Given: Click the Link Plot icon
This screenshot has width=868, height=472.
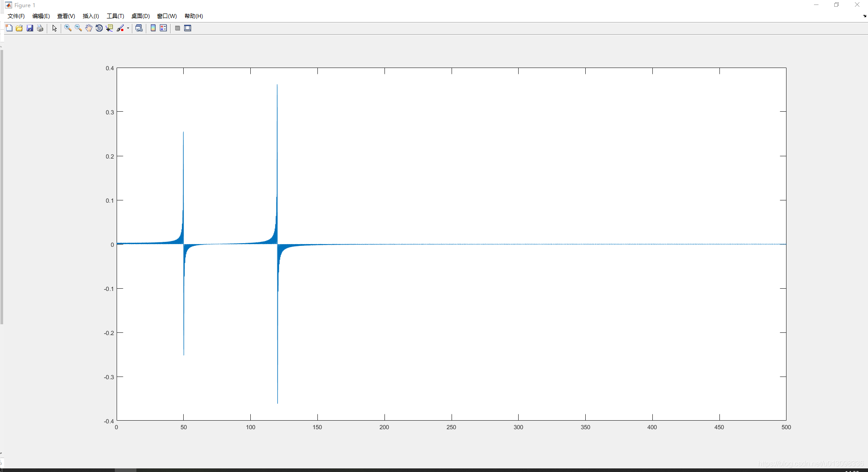Looking at the screenshot, I should (139, 28).
